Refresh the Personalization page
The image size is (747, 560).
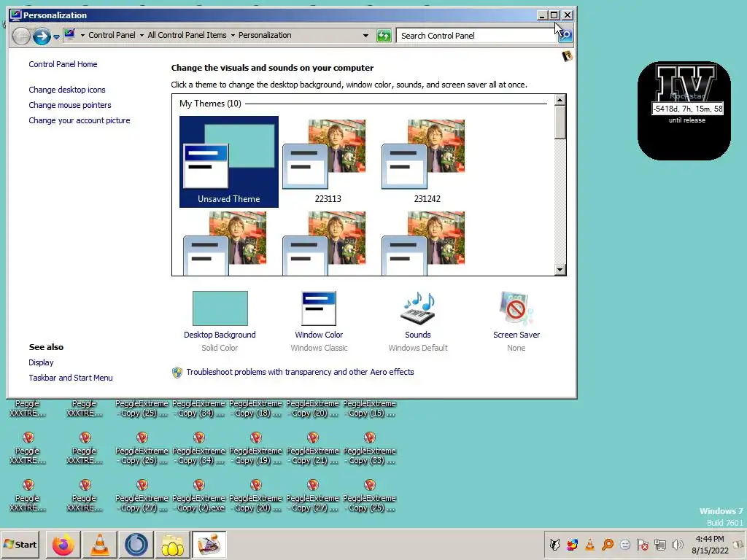(x=384, y=35)
